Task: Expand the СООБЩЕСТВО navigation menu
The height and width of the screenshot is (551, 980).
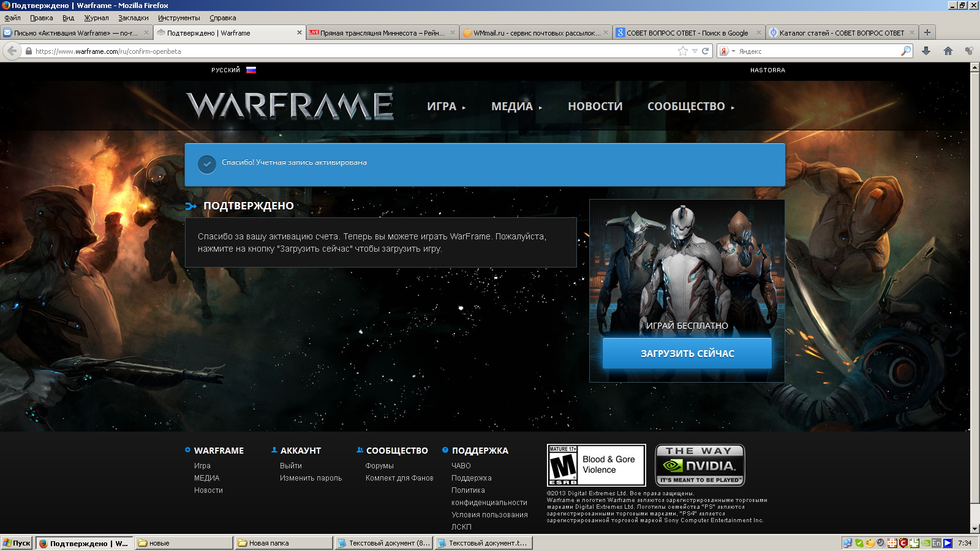Action: (x=690, y=107)
